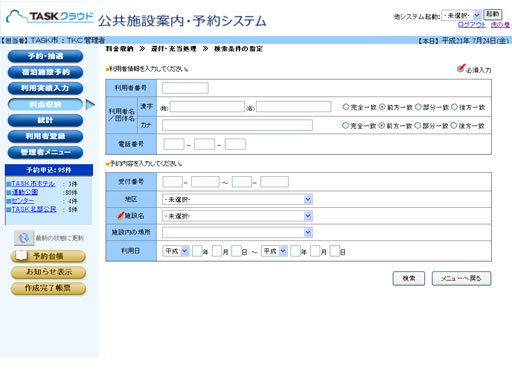Open the 施設内の場所 dropdown
This screenshot has width=512, height=384.
click(237, 232)
